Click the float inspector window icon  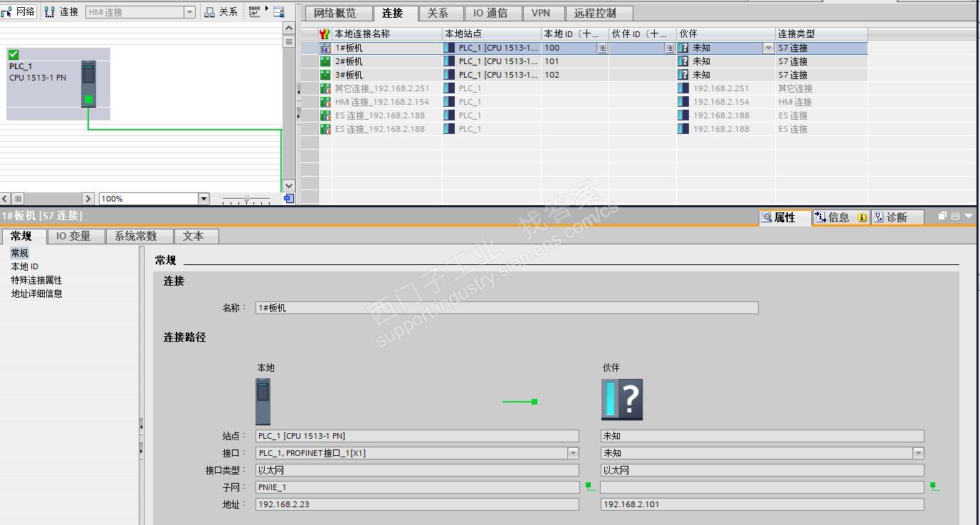click(943, 216)
